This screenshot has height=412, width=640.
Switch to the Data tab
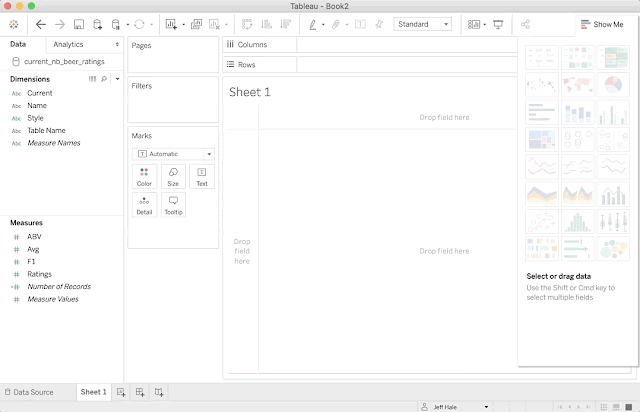[x=18, y=44]
